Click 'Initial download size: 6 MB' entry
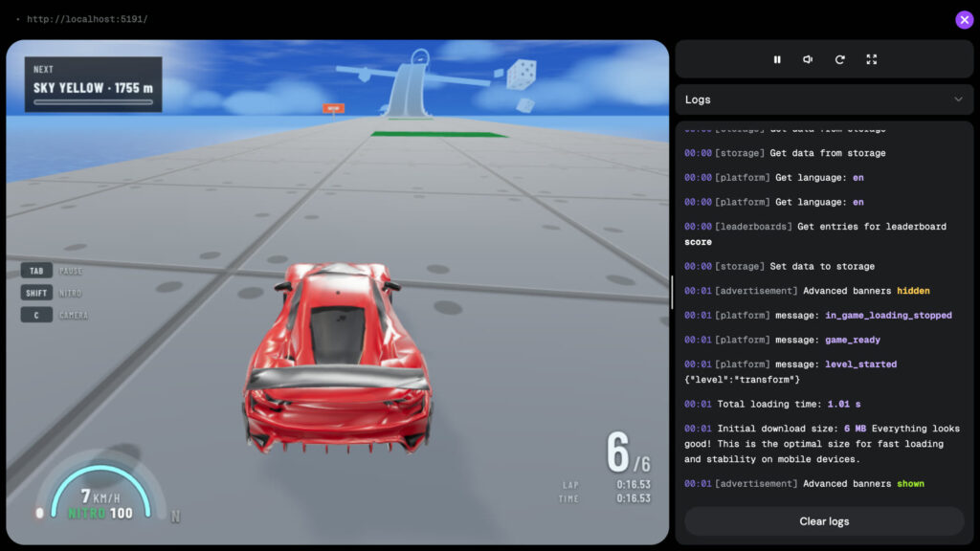The image size is (980, 551). pos(822,444)
